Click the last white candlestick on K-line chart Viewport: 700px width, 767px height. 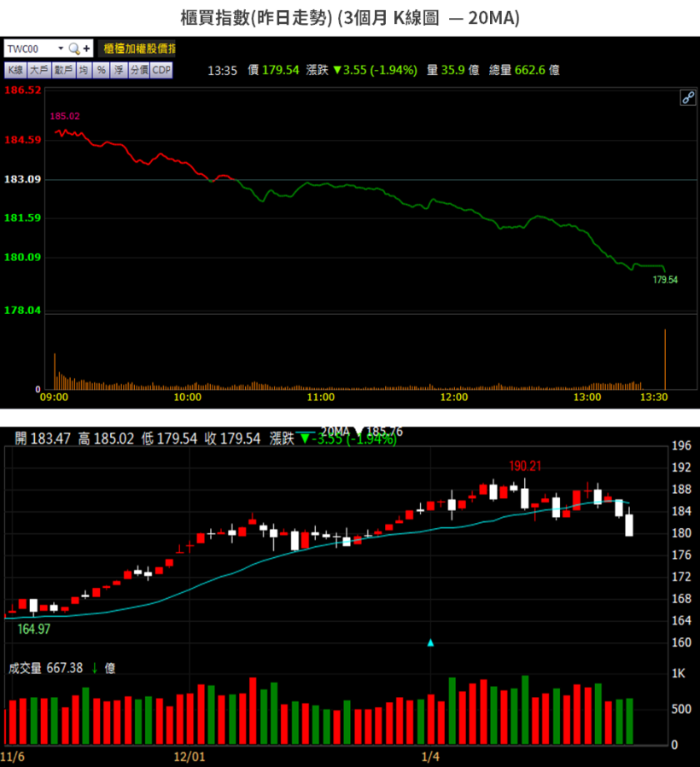pos(629,525)
